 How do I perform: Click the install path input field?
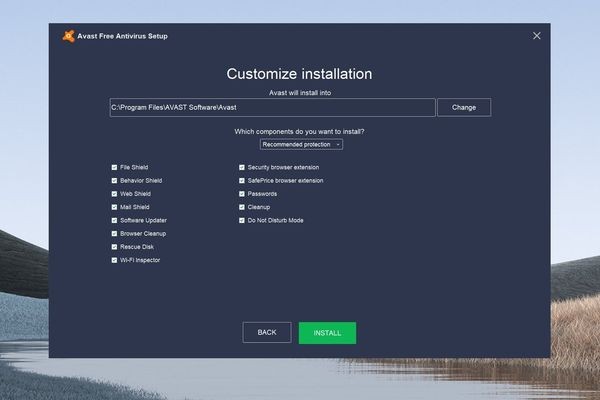point(272,108)
